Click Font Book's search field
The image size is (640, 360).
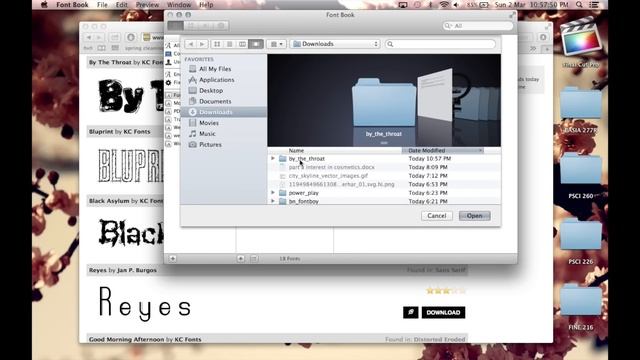tap(478, 26)
